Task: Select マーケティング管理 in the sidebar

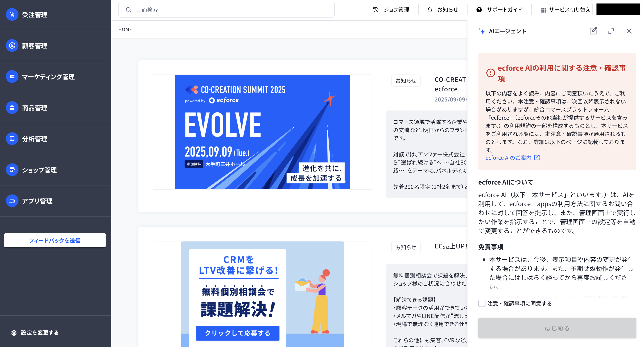Action: (49, 77)
